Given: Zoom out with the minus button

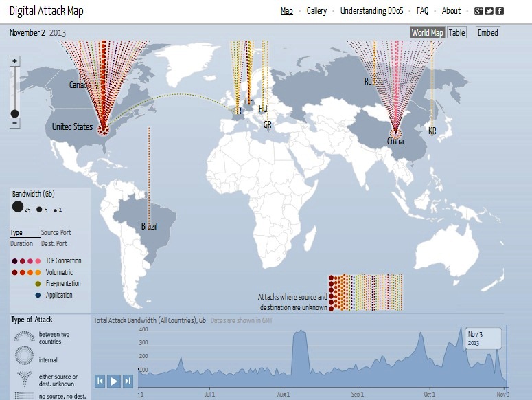Looking at the screenshot, I should [x=14, y=123].
